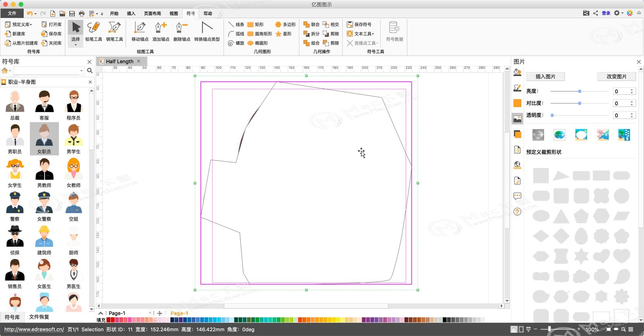Pick the 弧线 arc shape
Viewport: 644px width, 336px height.
click(236, 34)
